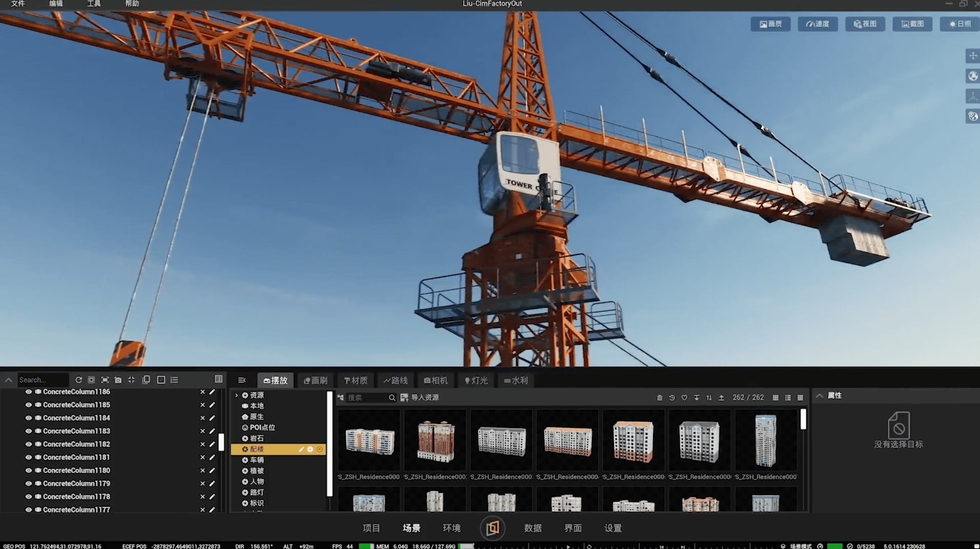The image size is (980, 549).
Task: Click the 画质 button at top right
Action: [770, 24]
